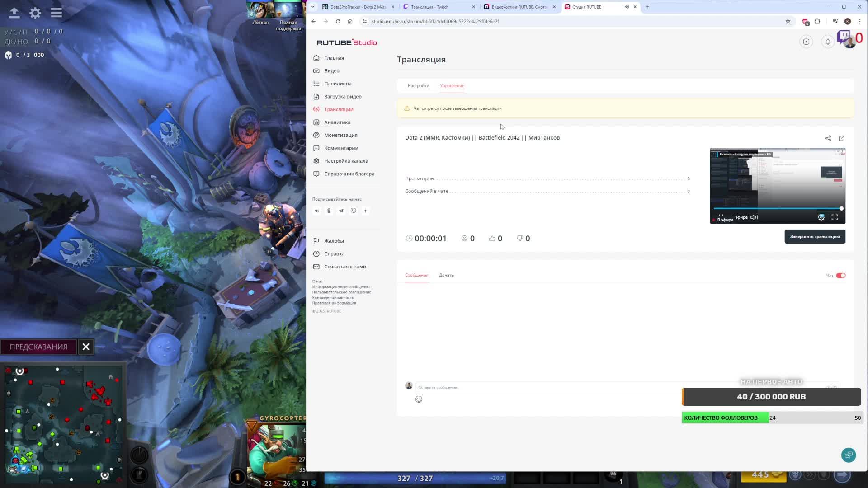Screen dimensions: 868x488
Task: Click the Завершить трансляцию button
Action: (815, 237)
